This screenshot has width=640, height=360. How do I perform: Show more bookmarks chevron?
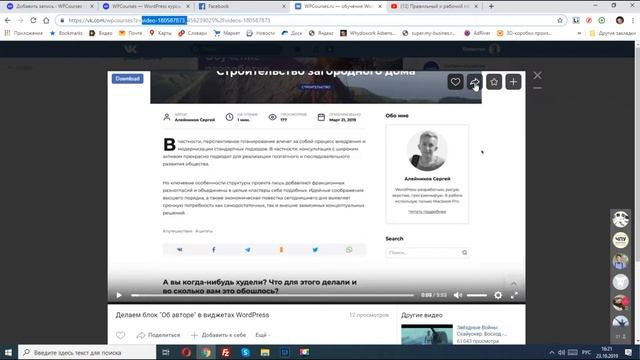click(579, 33)
